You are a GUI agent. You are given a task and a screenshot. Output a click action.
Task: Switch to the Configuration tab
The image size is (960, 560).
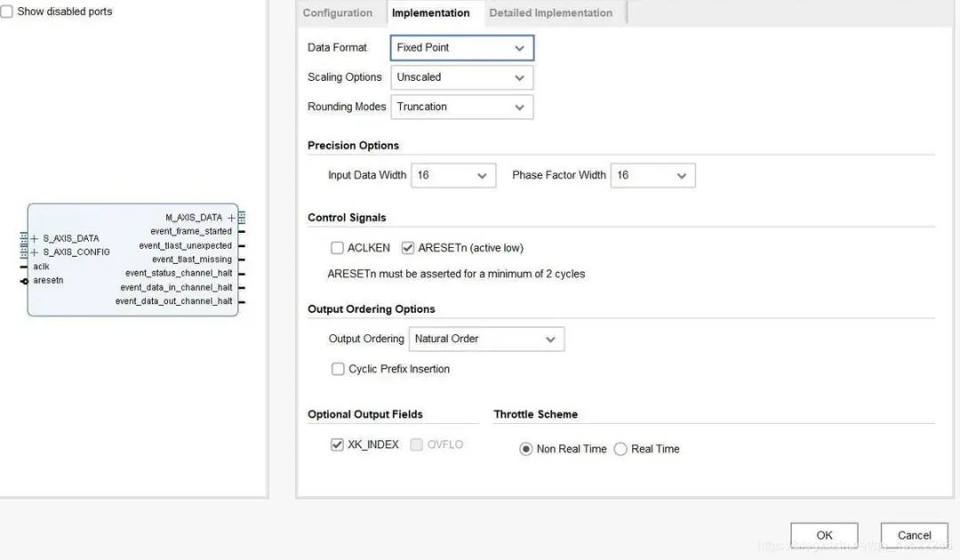coord(338,13)
